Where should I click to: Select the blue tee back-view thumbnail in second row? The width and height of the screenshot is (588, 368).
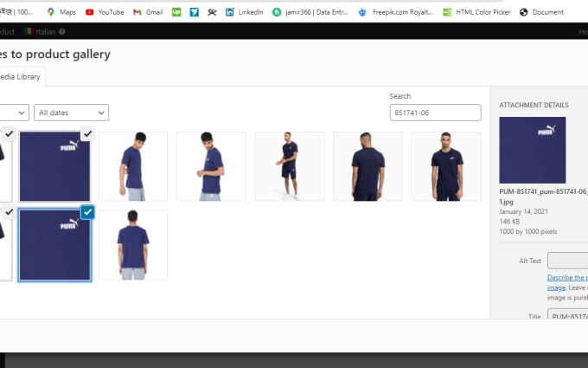click(x=133, y=245)
